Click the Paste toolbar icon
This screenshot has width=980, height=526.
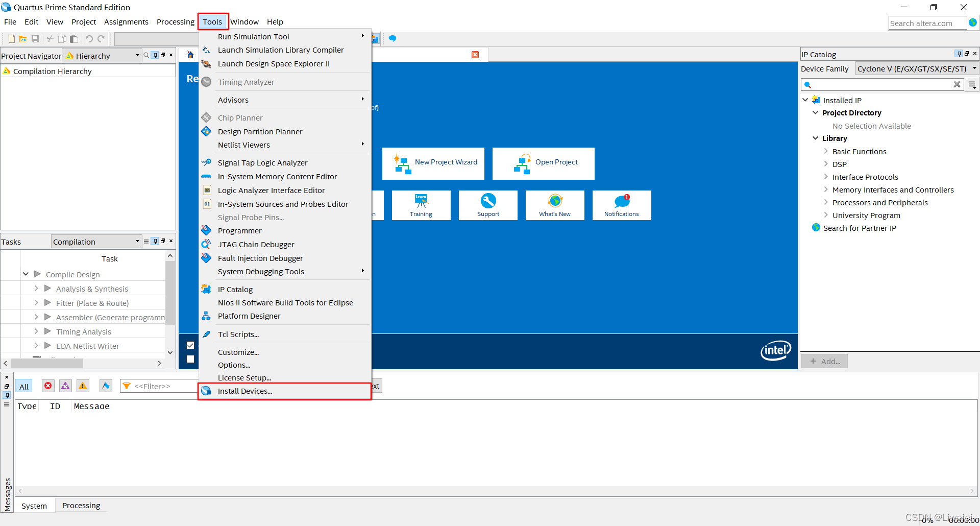(x=74, y=39)
